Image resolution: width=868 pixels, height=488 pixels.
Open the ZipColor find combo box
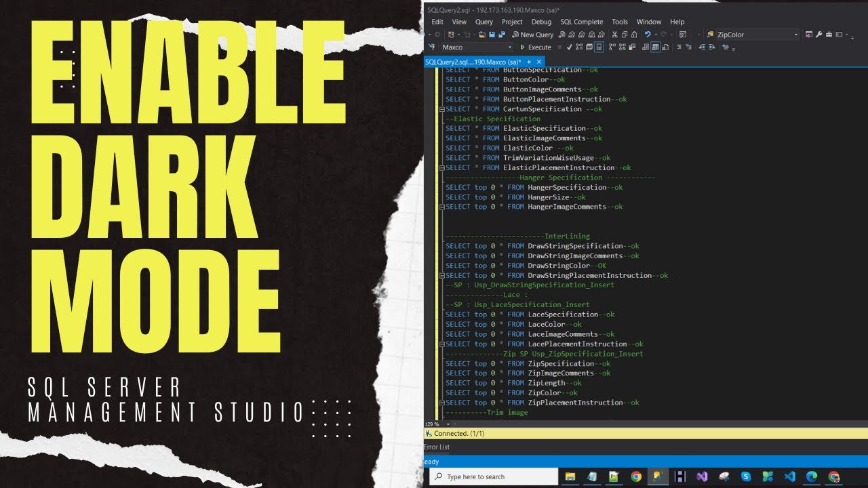click(757, 35)
